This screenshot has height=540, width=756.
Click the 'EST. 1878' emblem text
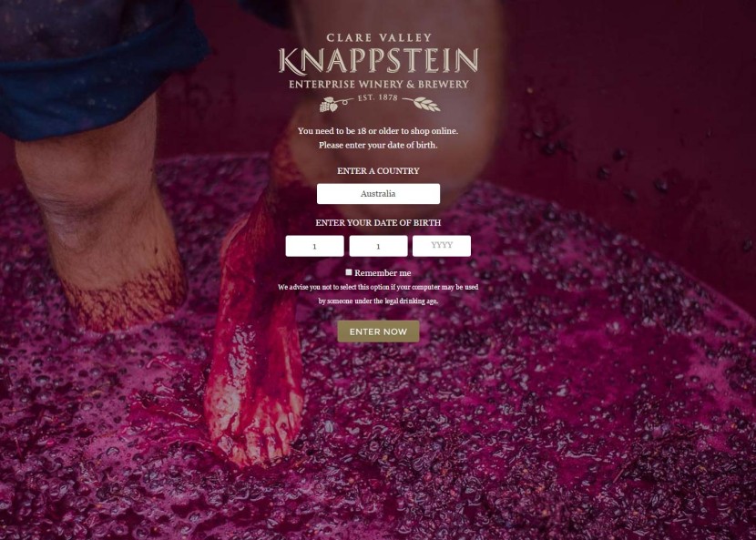(x=377, y=97)
